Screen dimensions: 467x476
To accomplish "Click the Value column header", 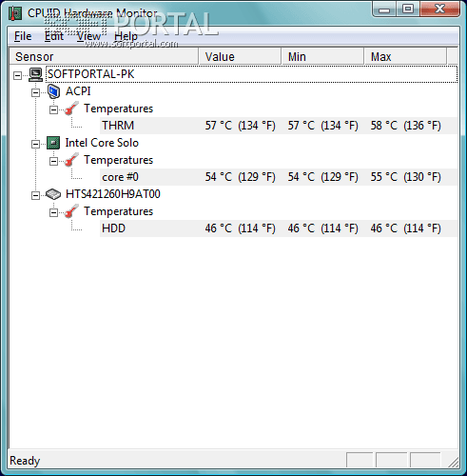I will 241,57.
